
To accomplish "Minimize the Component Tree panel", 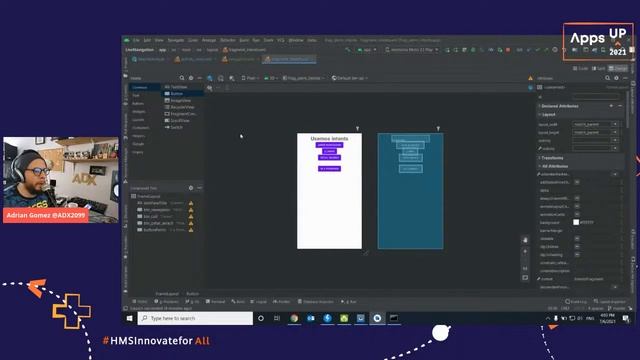I will click(x=200, y=188).
